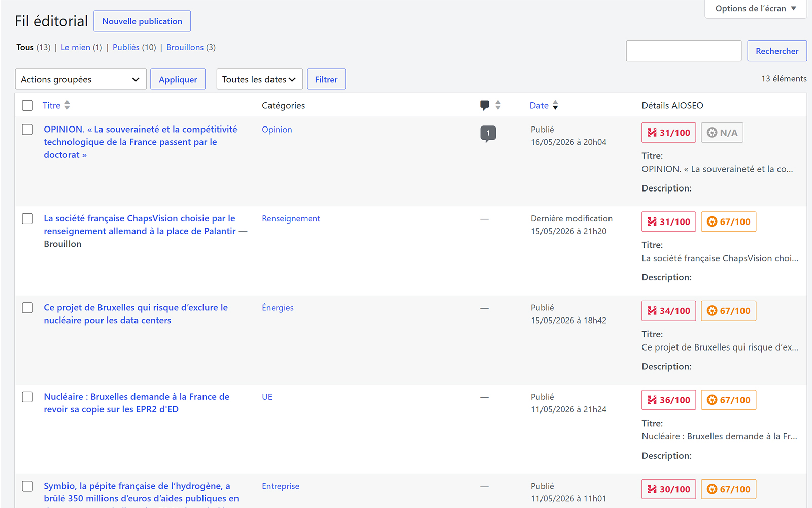Open the Nucléaire EPR2 post title
Screen dimensions: 812x508
click(x=137, y=403)
